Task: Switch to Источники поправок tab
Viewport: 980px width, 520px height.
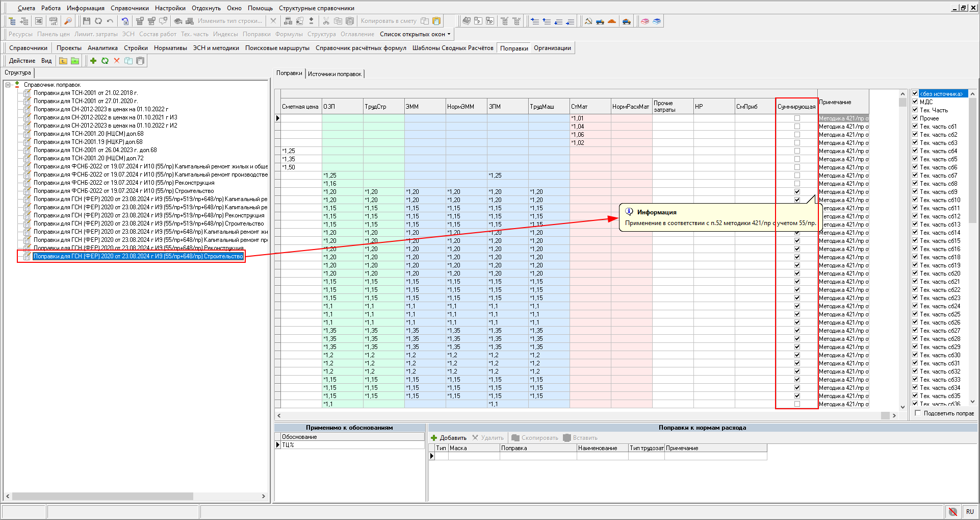Action: (x=334, y=74)
